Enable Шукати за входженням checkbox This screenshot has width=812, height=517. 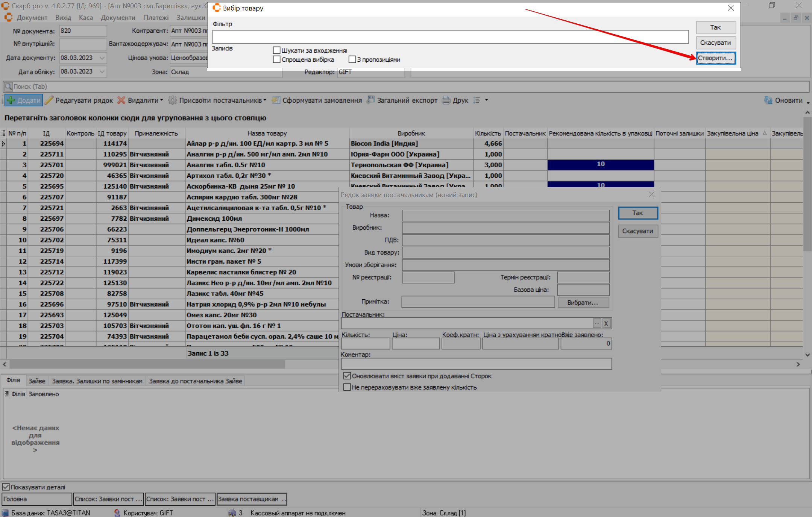coord(277,50)
